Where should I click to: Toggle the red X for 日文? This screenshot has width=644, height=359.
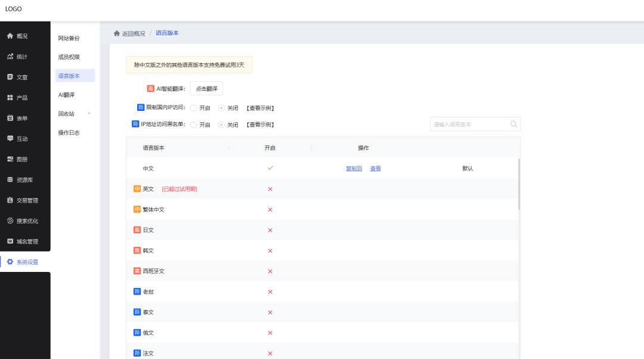270,230
